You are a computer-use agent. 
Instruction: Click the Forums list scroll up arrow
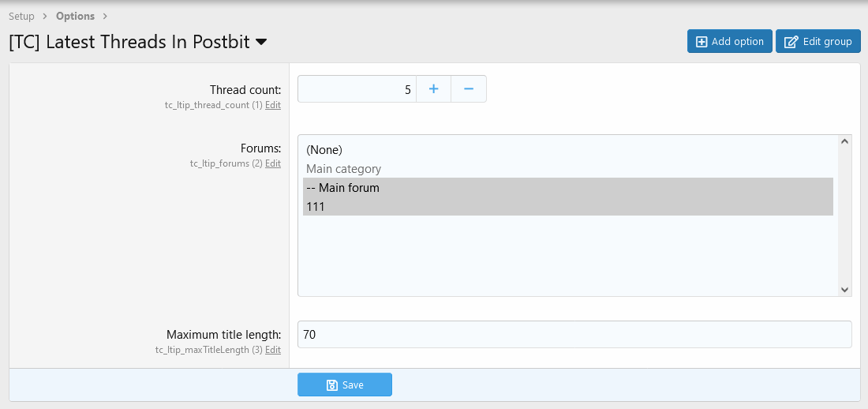pyautogui.click(x=844, y=142)
